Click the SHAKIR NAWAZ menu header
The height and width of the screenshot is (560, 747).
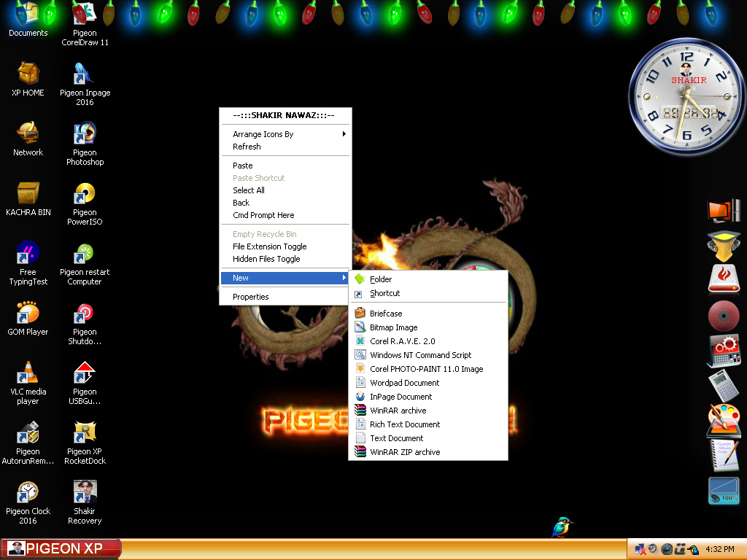(x=284, y=115)
